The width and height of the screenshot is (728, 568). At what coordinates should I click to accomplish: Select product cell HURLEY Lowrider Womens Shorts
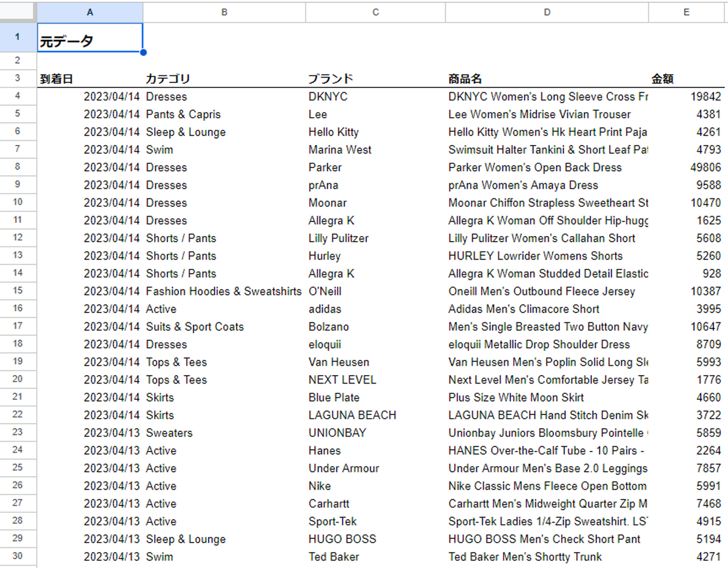547,255
